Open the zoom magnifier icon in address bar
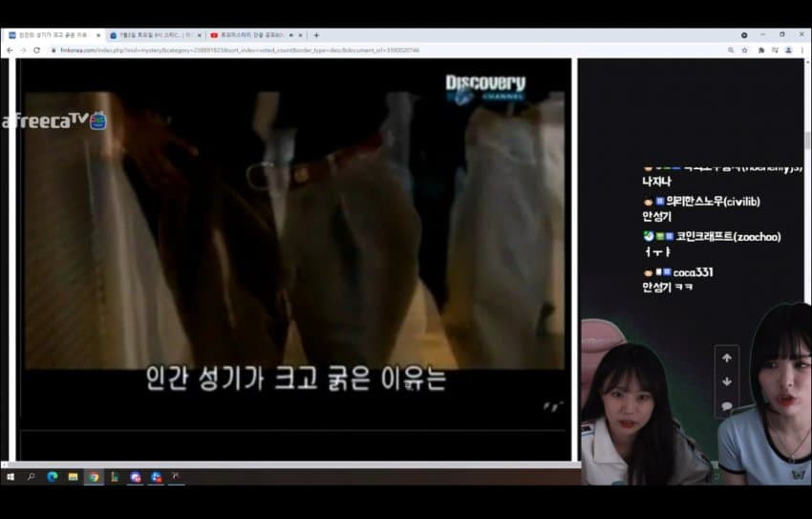The width and height of the screenshot is (812, 519). 731,51
